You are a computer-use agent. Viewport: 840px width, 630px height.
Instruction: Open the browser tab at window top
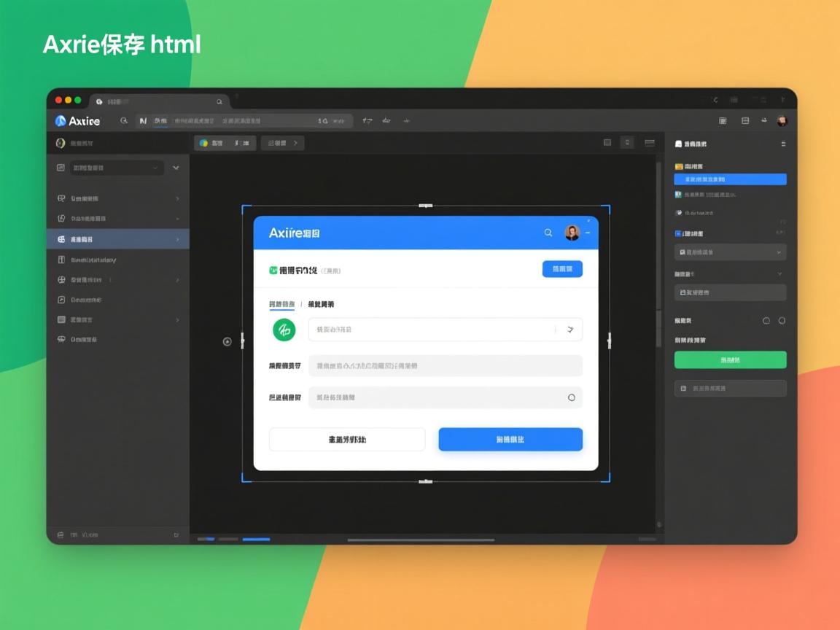point(159,101)
